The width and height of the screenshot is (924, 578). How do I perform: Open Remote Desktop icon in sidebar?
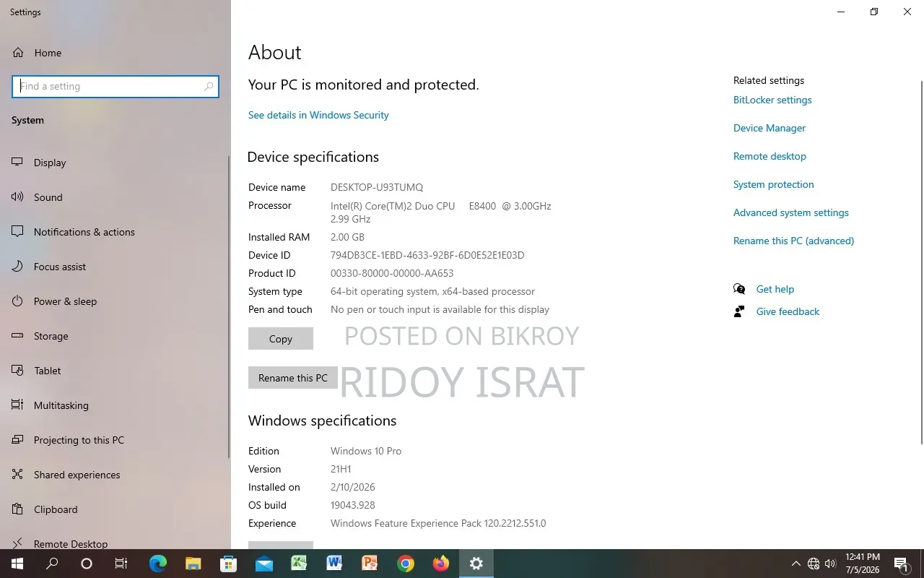pos(18,543)
